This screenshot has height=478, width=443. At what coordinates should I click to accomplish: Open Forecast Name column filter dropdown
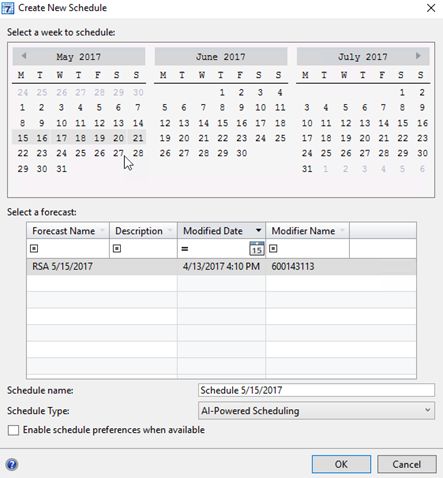point(102,231)
